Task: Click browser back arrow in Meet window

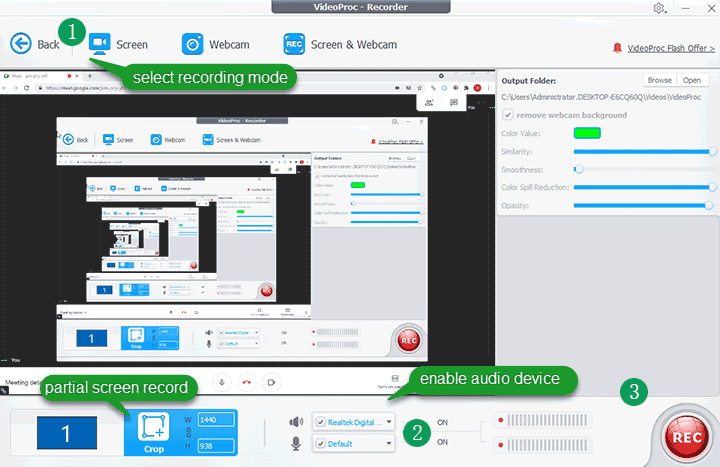Action: [5, 88]
